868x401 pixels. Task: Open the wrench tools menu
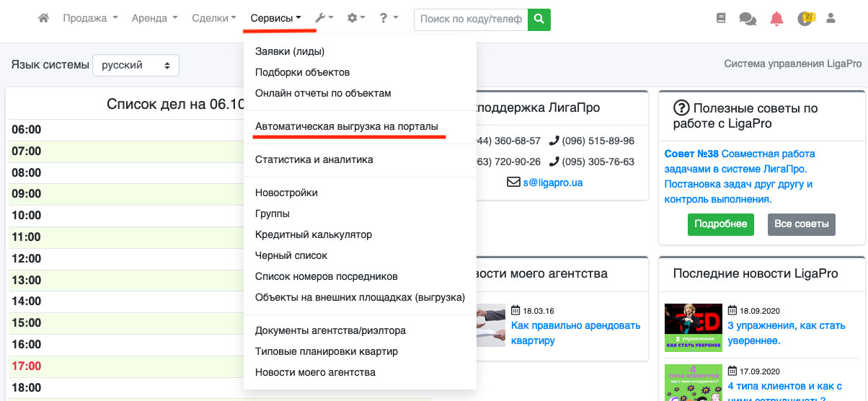click(324, 19)
